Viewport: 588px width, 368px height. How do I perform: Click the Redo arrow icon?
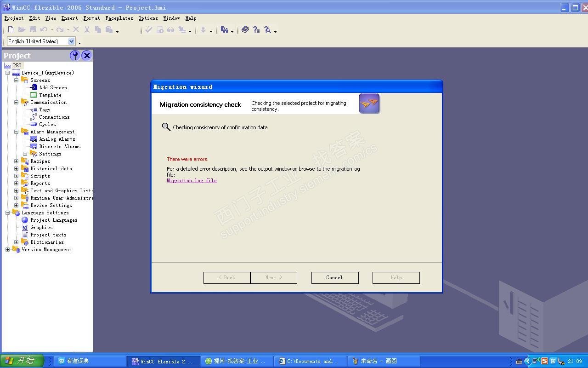click(x=60, y=29)
